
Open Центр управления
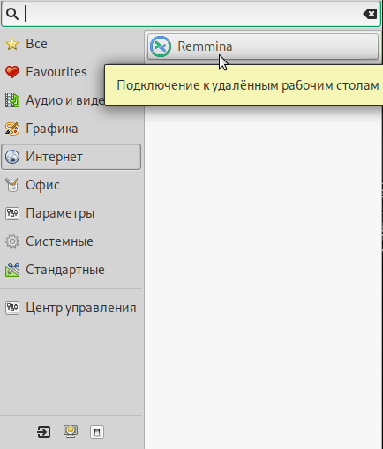[71, 308]
